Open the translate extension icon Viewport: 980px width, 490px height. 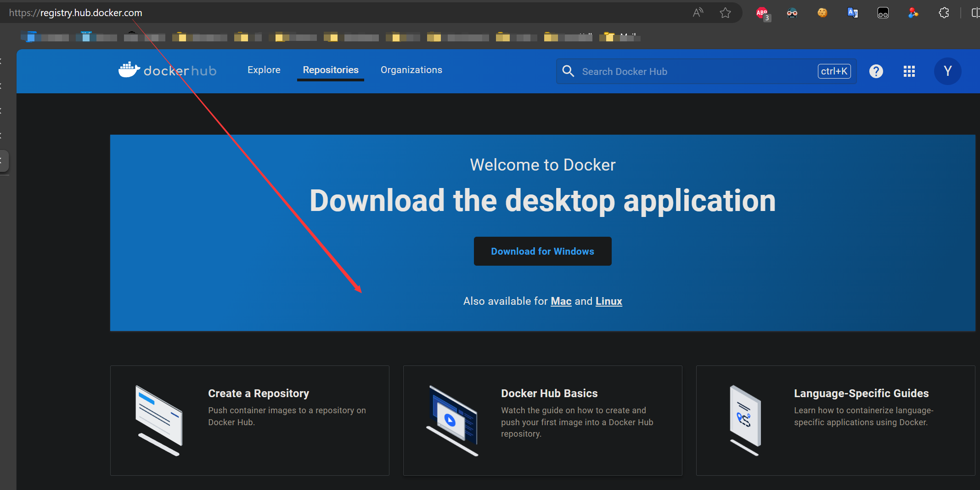tap(853, 13)
